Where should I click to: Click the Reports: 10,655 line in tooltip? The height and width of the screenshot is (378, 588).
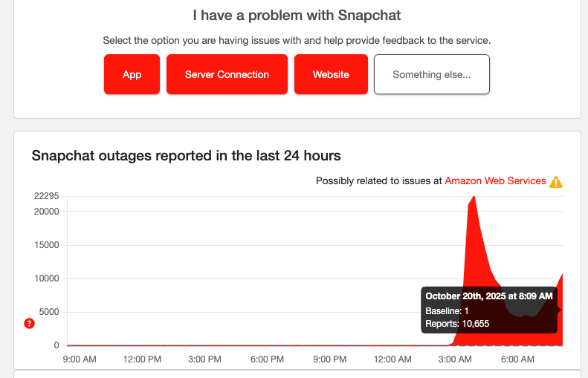click(x=457, y=324)
